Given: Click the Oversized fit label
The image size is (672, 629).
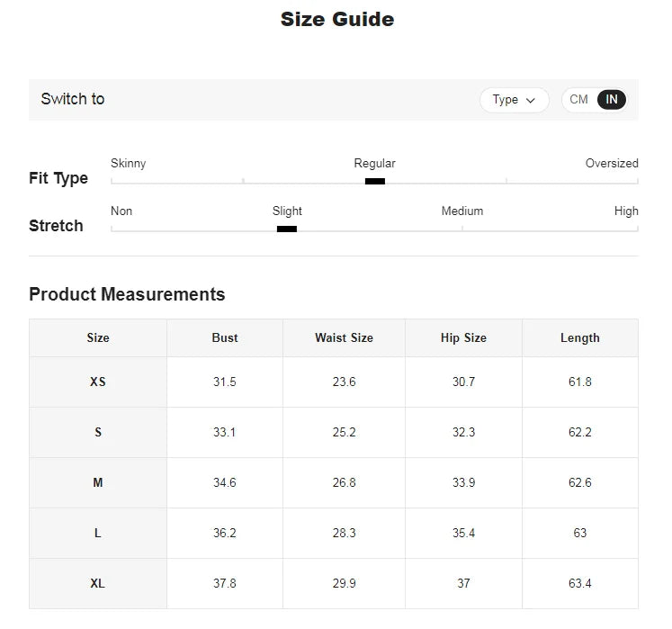Looking at the screenshot, I should (612, 164).
